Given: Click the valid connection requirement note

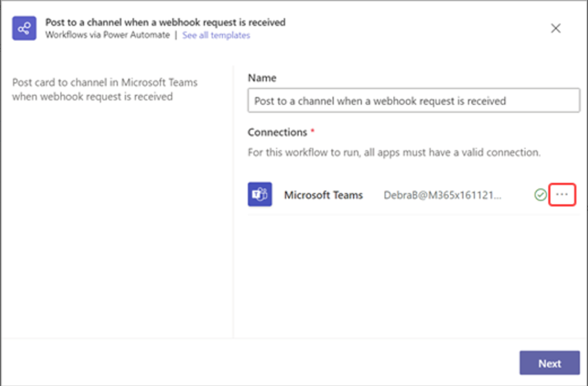Looking at the screenshot, I should [x=394, y=153].
